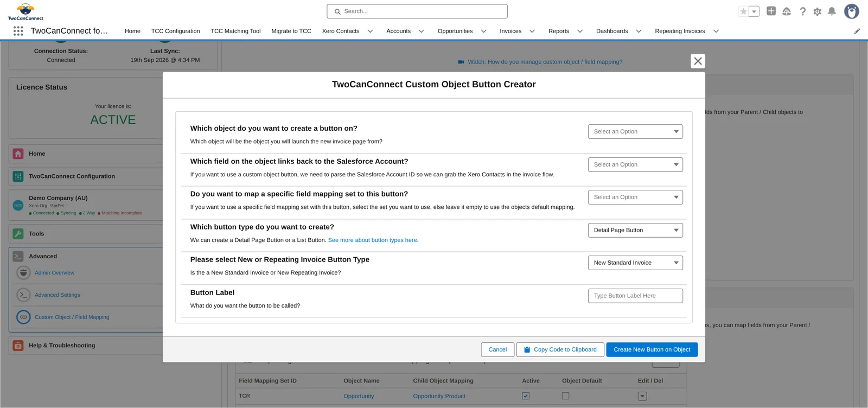Open the favorites list dropdown arrow

pos(754,11)
